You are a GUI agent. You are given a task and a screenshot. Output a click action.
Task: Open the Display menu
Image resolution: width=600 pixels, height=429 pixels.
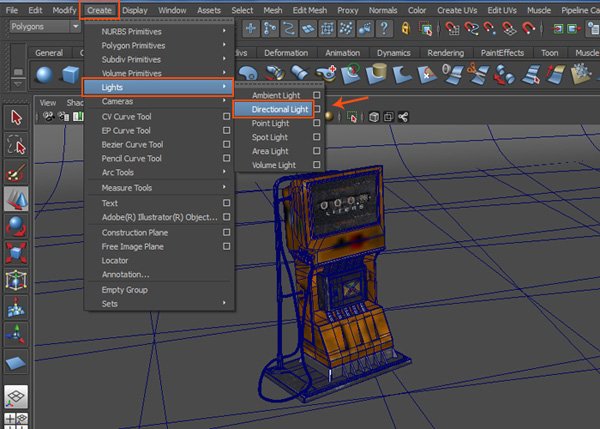(x=135, y=10)
